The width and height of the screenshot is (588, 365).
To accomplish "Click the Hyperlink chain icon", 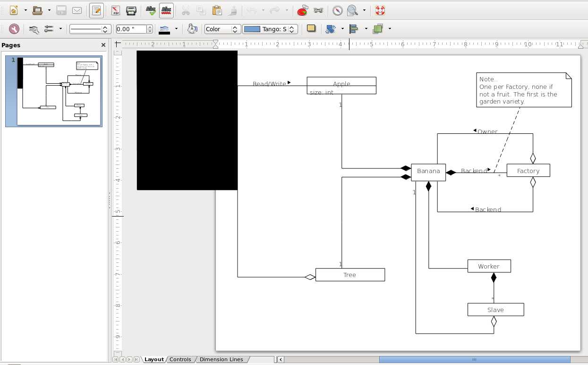I will pyautogui.click(x=318, y=10).
